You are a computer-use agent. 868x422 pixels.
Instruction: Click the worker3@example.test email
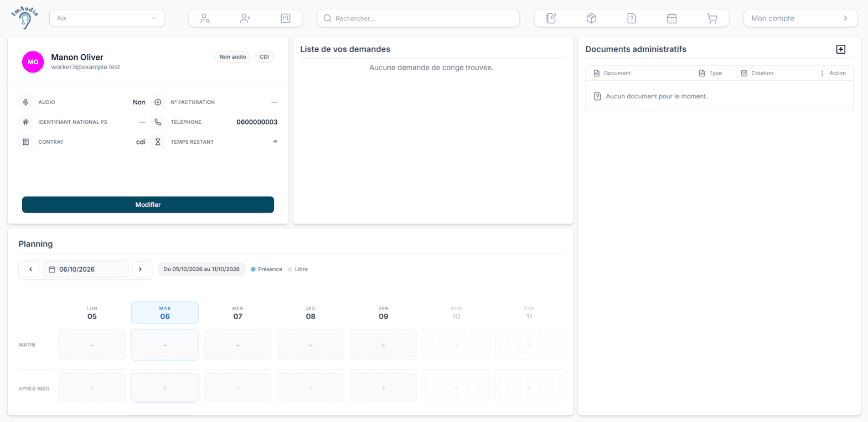tap(86, 67)
